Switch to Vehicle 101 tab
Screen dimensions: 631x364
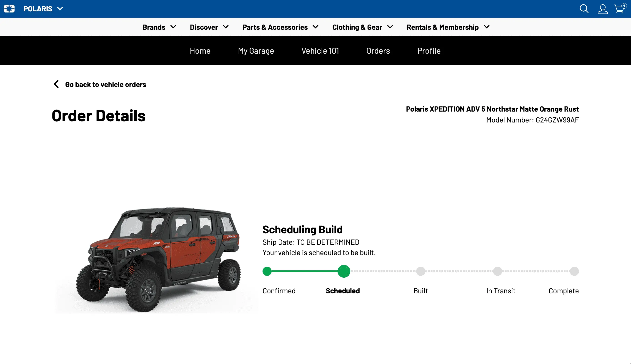pos(320,51)
